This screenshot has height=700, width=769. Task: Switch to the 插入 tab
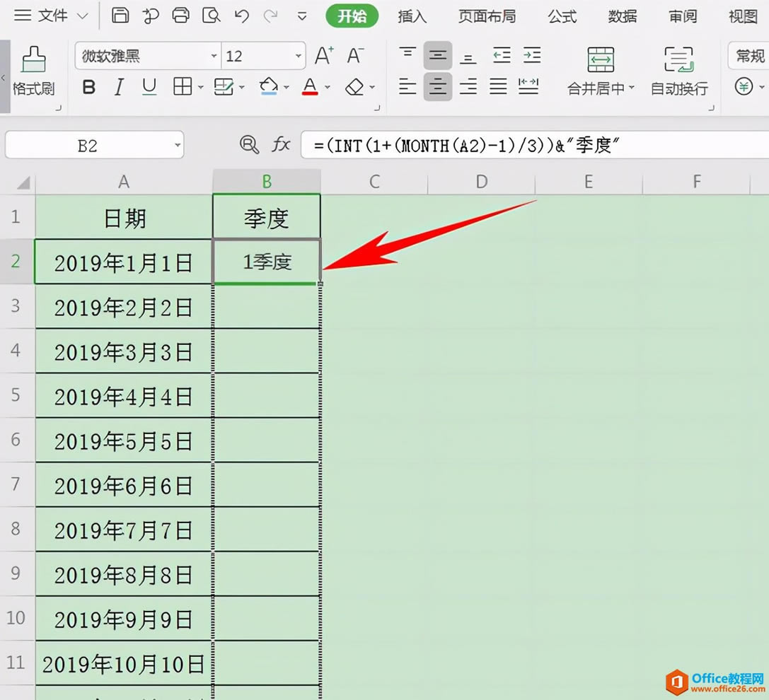coord(412,16)
